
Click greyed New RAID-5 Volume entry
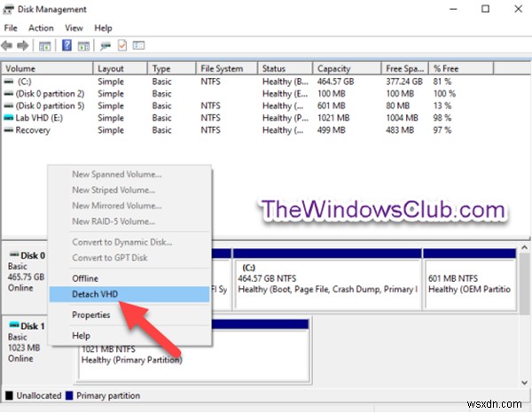point(129,222)
